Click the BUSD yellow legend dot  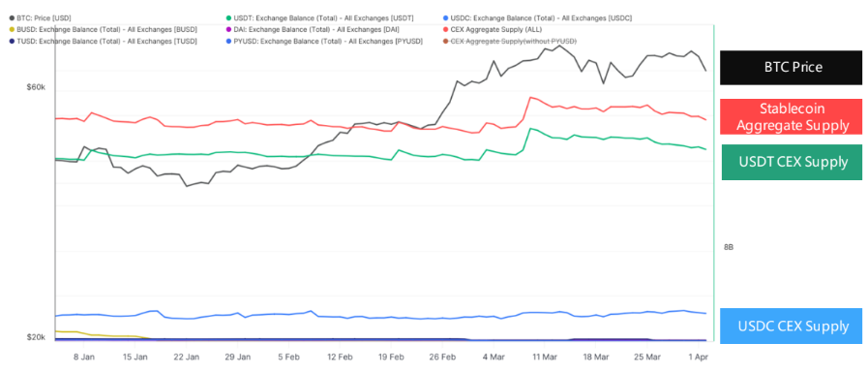[13, 30]
